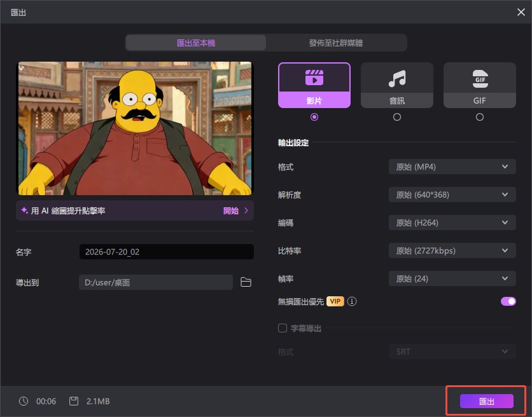Click the 無損匯出優先 label
This screenshot has height=417, width=532.
[x=300, y=301]
